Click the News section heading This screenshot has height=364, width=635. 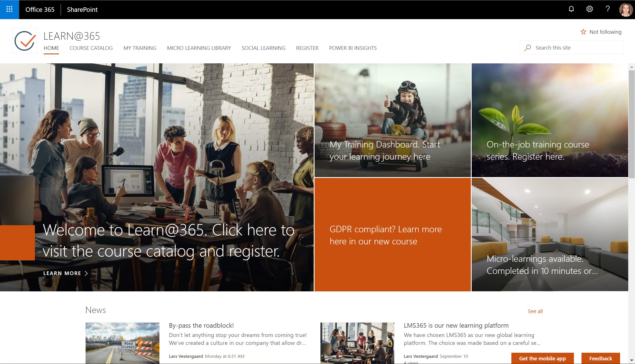tap(95, 310)
